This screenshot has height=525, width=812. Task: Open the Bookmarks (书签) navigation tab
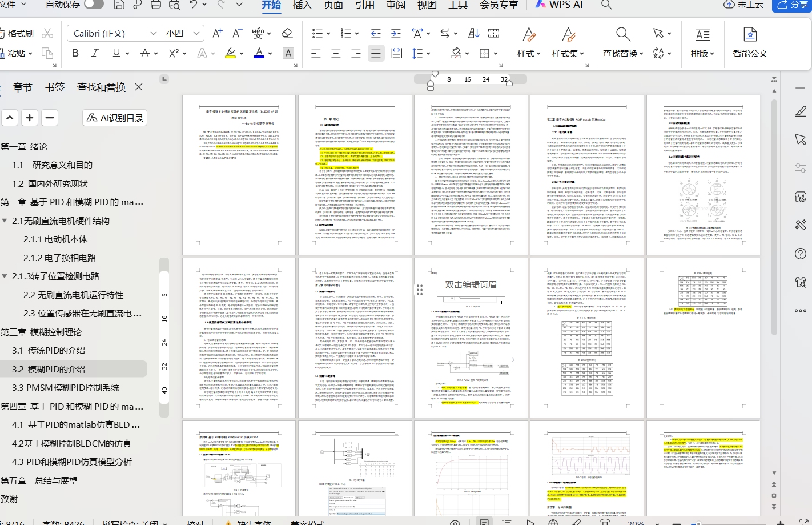click(55, 87)
